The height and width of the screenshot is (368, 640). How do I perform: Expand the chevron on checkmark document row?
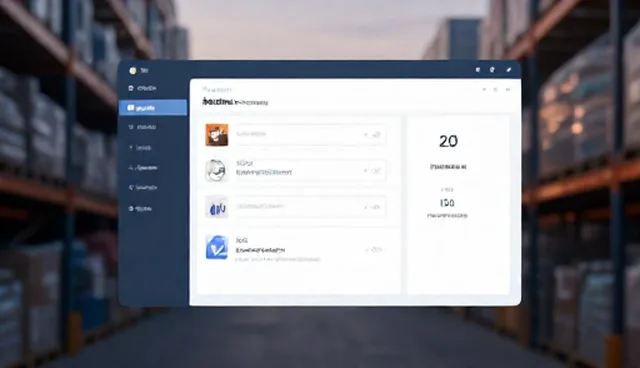point(367,249)
